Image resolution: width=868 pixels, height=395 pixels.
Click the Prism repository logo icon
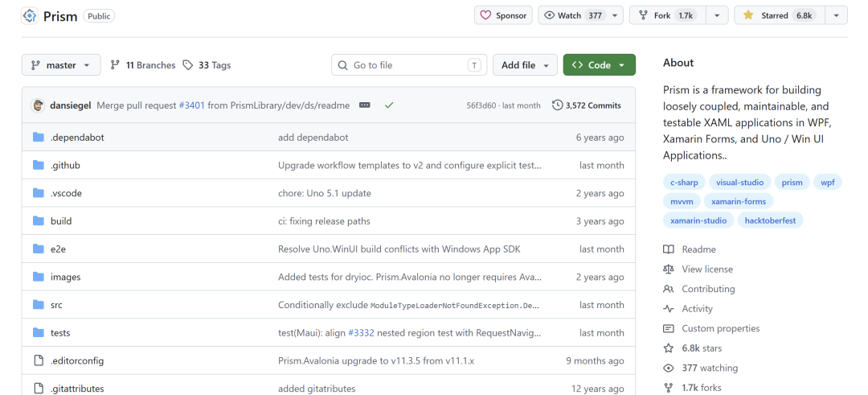click(30, 16)
